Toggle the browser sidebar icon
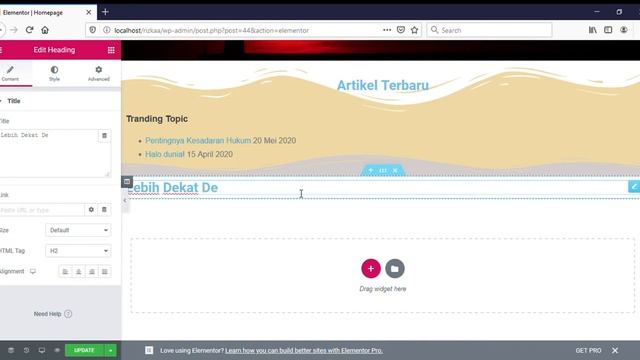 coord(608,30)
